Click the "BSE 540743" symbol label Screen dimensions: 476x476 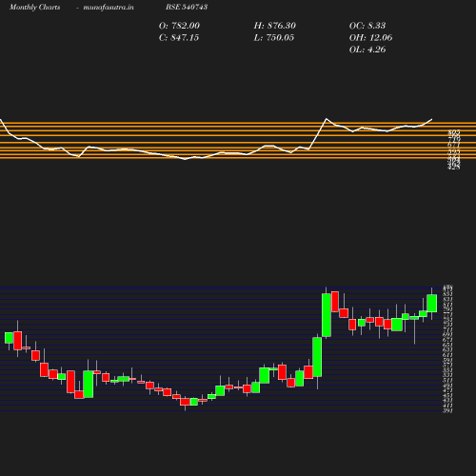click(x=187, y=7)
